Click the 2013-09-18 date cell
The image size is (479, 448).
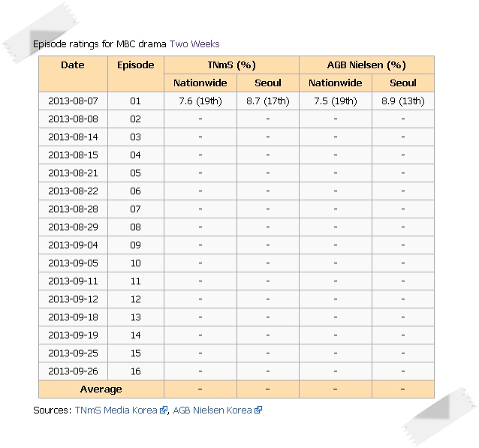(73, 317)
